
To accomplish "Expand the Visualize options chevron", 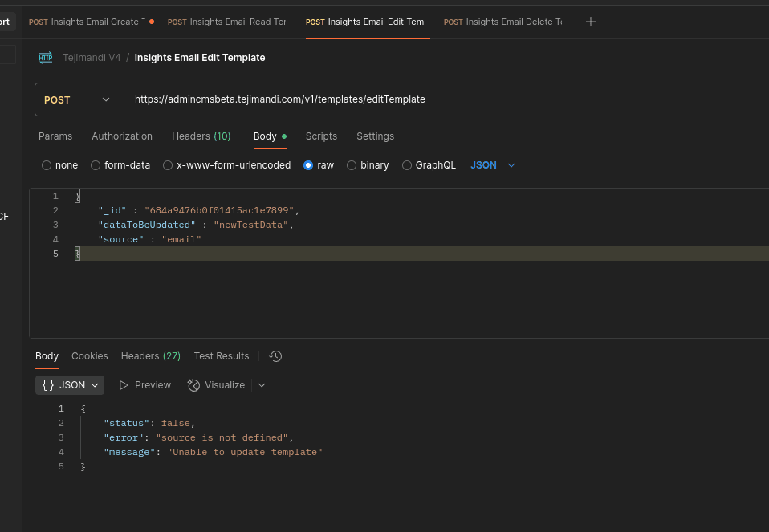I will pos(262,385).
